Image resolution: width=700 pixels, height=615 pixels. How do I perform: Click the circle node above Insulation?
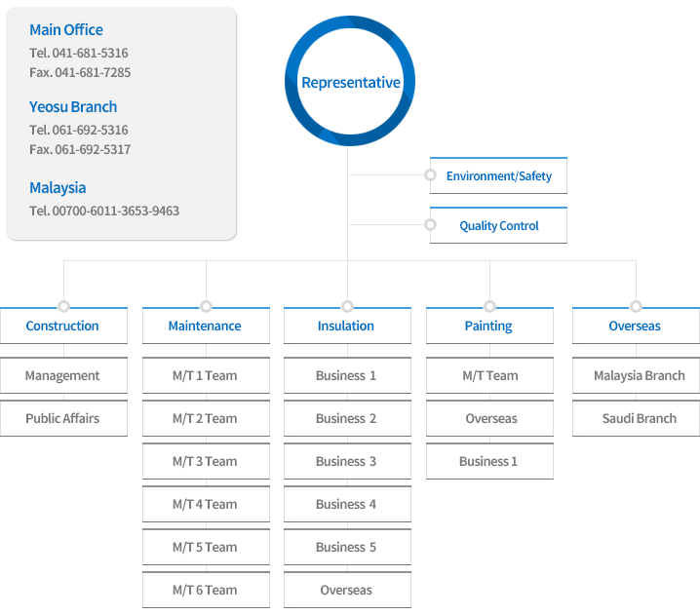pyautogui.click(x=347, y=306)
